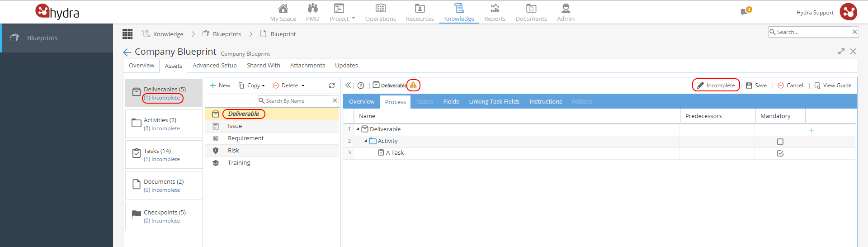The height and width of the screenshot is (247, 868).
Task: Click the refresh icon in asset list
Action: (332, 85)
